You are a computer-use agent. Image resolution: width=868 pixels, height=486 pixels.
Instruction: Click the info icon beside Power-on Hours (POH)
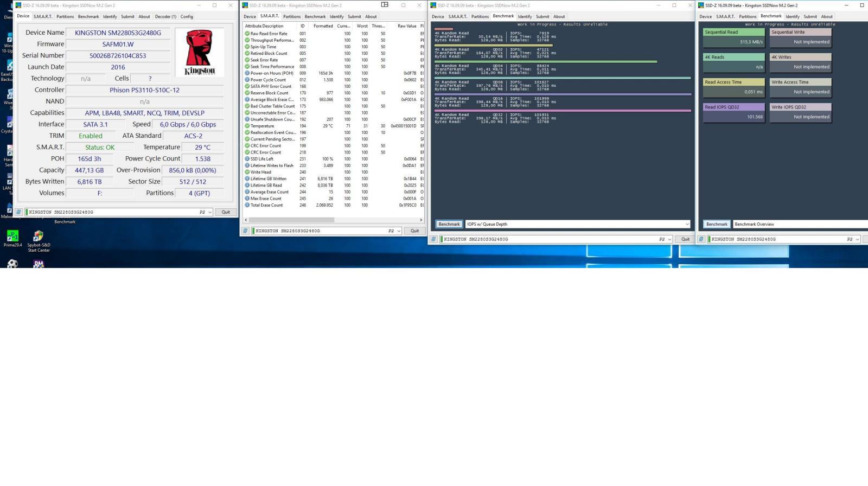click(x=247, y=73)
